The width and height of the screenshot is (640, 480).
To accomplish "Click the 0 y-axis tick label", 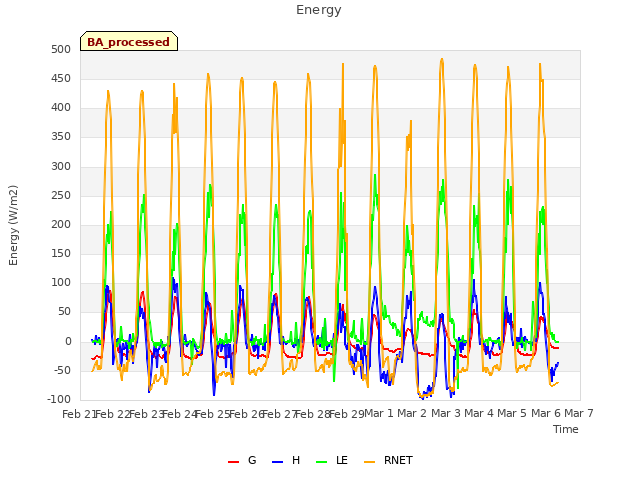I will pyautogui.click(x=68, y=341).
